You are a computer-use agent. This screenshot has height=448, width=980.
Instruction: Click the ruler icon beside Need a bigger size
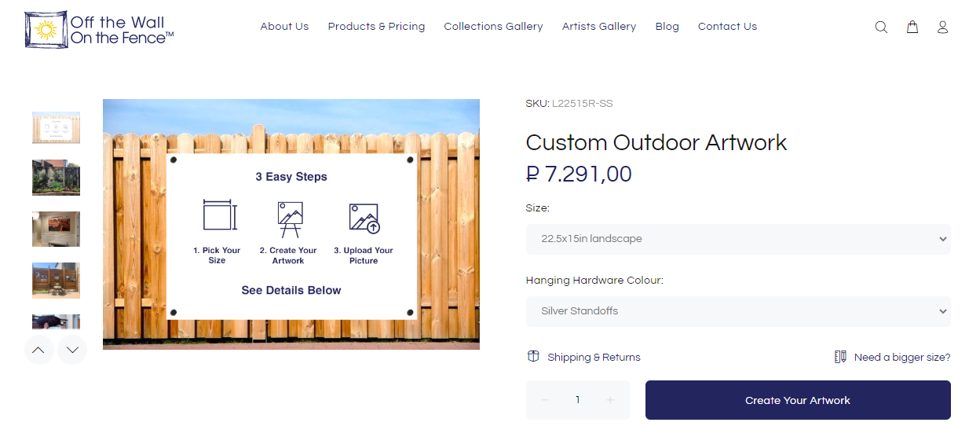coord(840,357)
